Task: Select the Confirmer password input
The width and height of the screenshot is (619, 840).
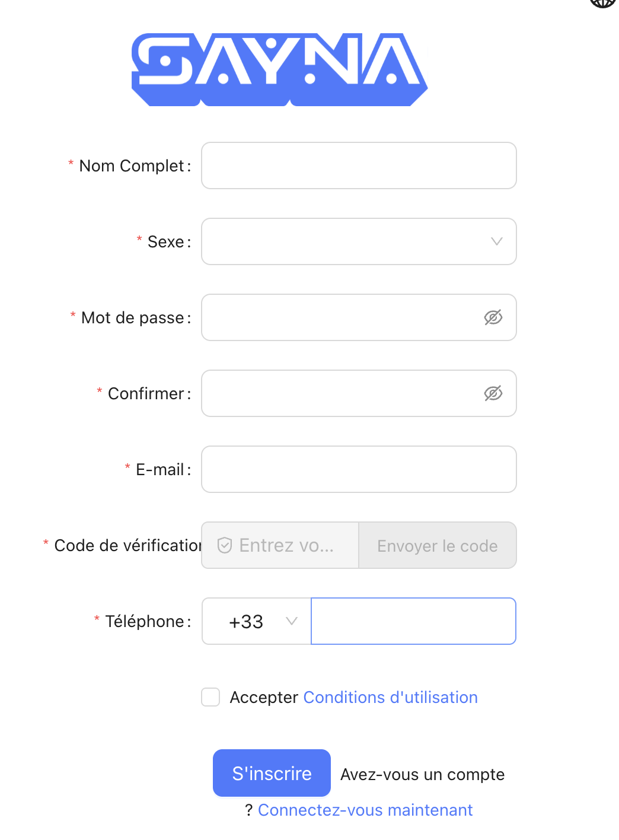Action: click(x=341, y=393)
